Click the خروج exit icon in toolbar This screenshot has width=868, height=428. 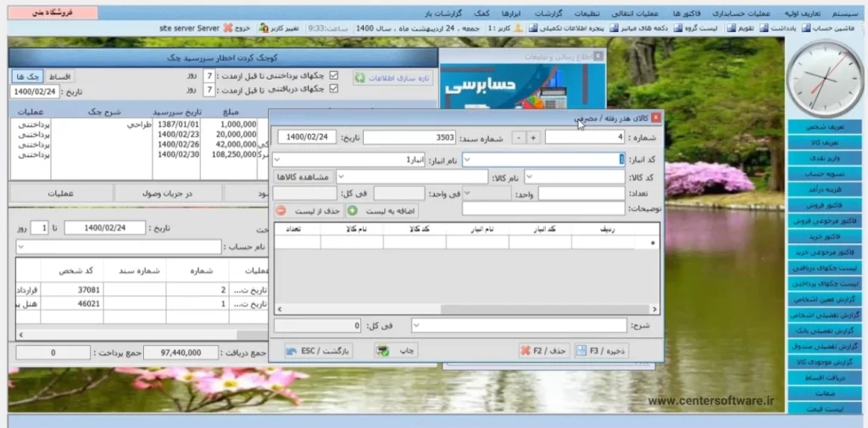227,28
